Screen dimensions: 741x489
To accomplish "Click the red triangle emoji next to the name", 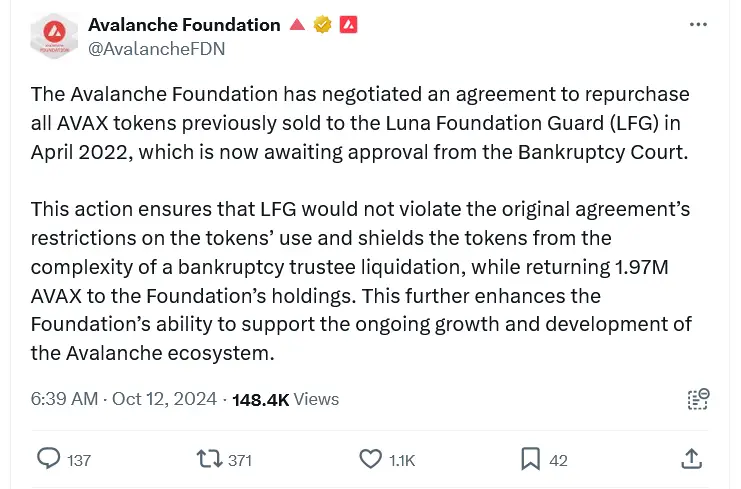I will 297,25.
